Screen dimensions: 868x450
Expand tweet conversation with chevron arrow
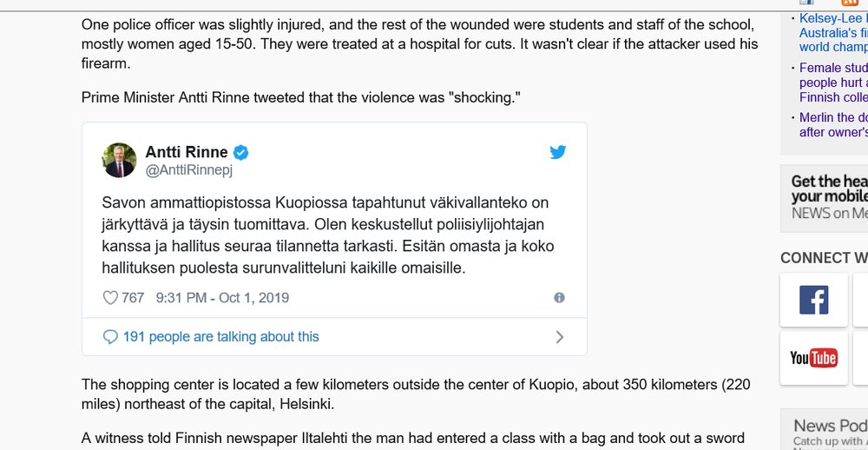559,337
